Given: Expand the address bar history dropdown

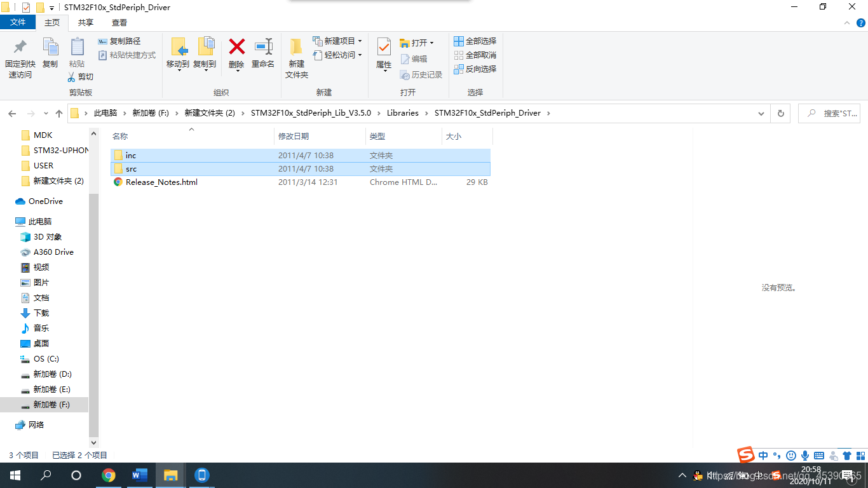Looking at the screenshot, I should [x=761, y=114].
